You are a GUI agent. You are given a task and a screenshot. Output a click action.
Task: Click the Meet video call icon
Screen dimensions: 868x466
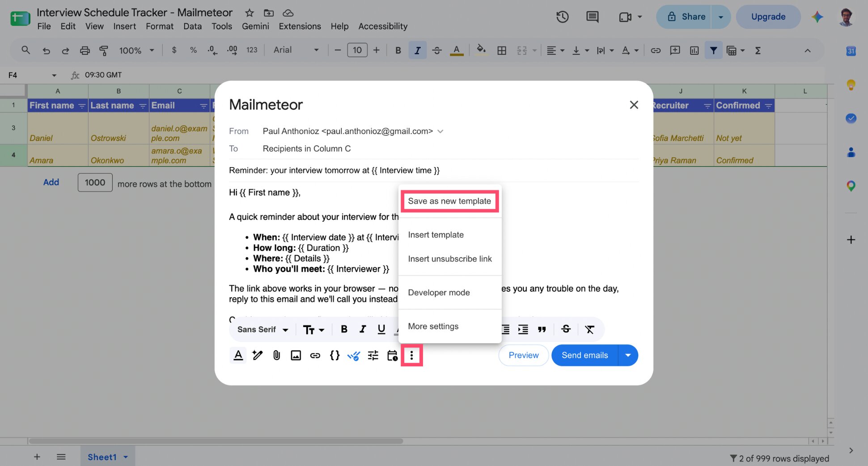coord(625,17)
